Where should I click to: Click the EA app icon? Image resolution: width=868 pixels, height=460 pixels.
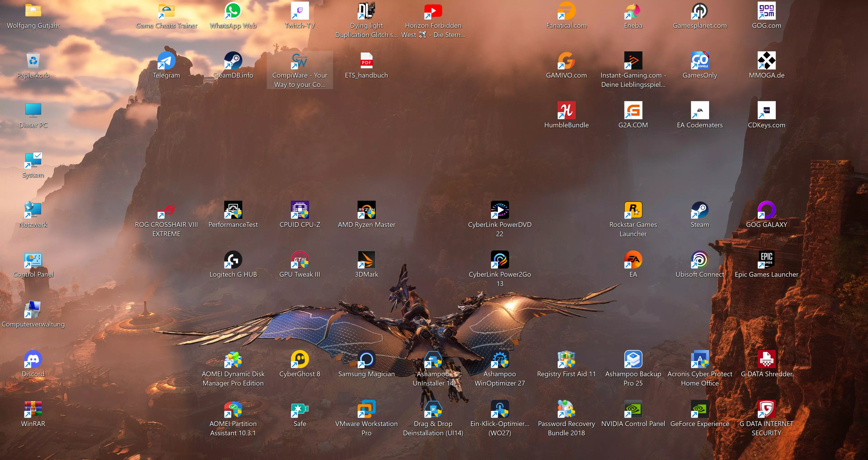click(x=633, y=260)
